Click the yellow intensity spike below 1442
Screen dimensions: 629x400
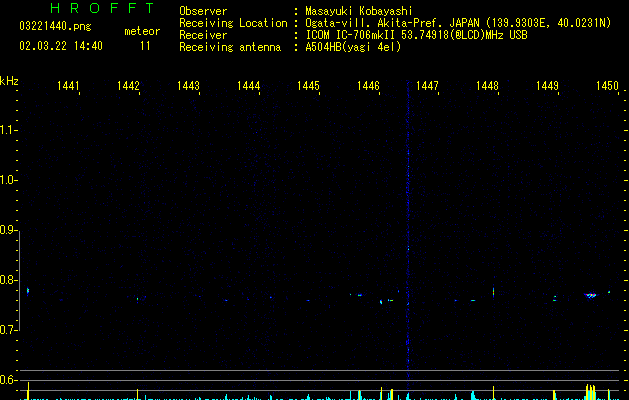click(x=138, y=394)
